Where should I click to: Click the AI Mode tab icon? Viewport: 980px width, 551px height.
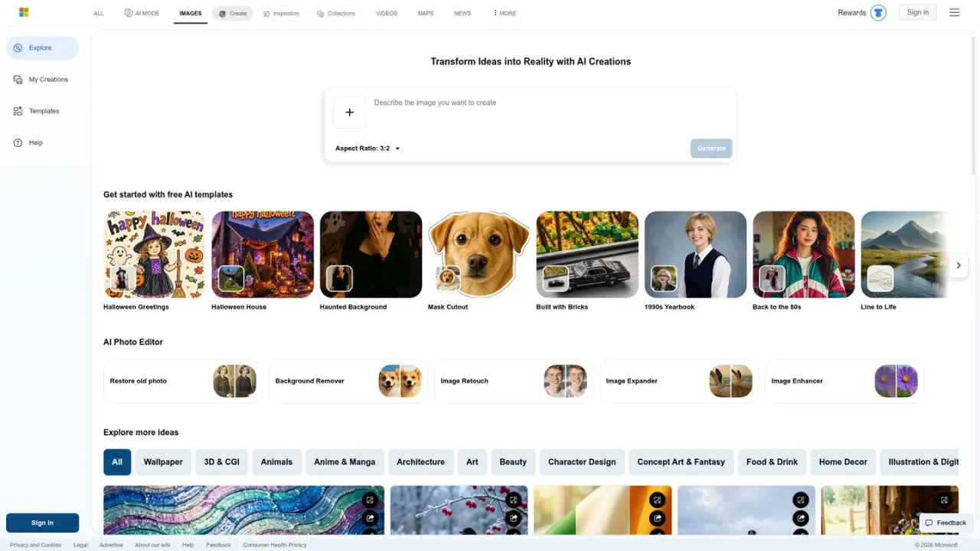point(128,13)
